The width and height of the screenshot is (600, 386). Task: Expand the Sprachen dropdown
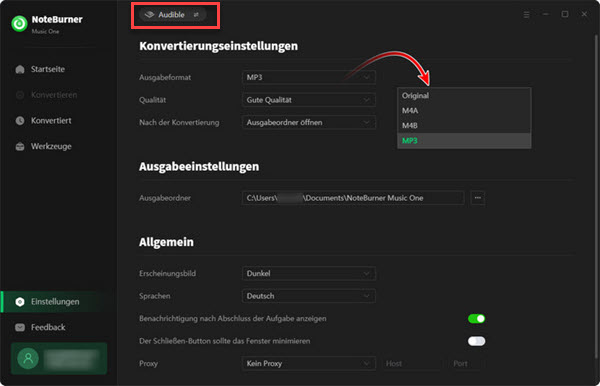(x=308, y=296)
